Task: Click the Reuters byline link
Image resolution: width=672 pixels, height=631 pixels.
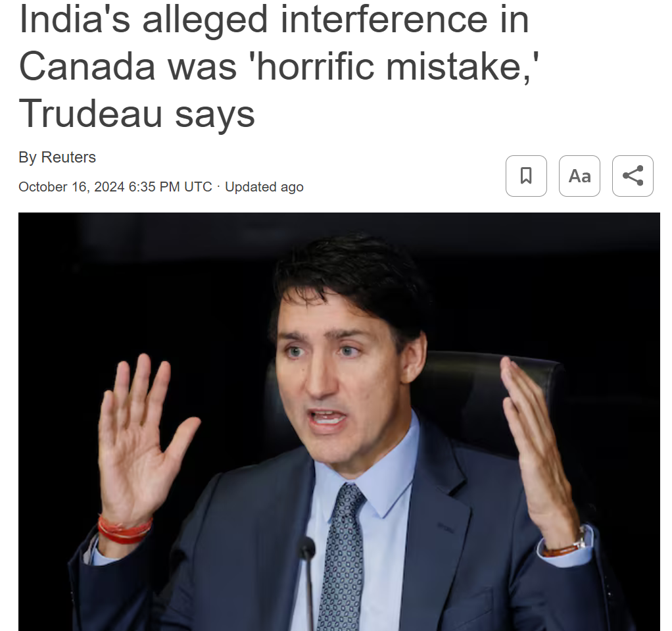Action: 68,157
